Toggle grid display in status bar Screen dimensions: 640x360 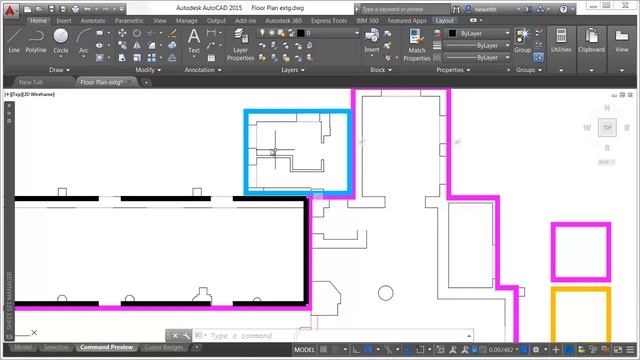point(323,350)
